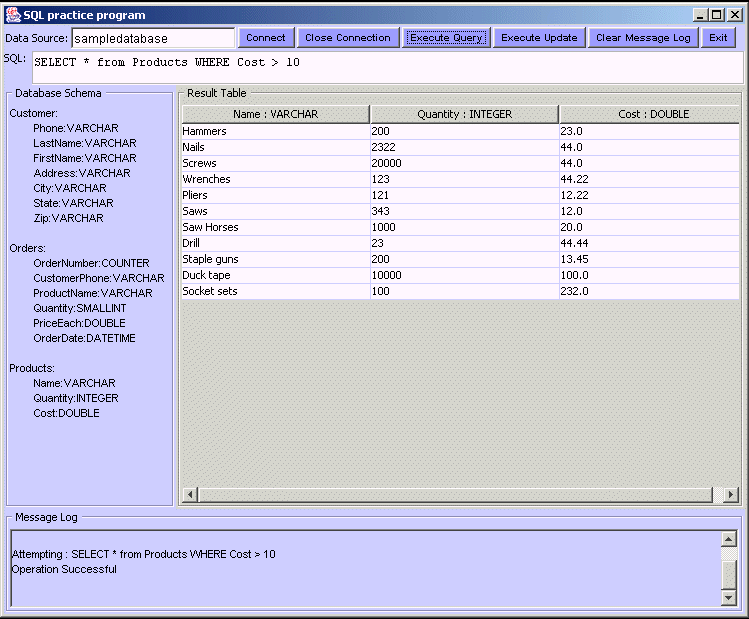Viewport: 749px width, 619px height.
Task: Click FirstName:VARCHAR schema entry
Action: [x=85, y=158]
